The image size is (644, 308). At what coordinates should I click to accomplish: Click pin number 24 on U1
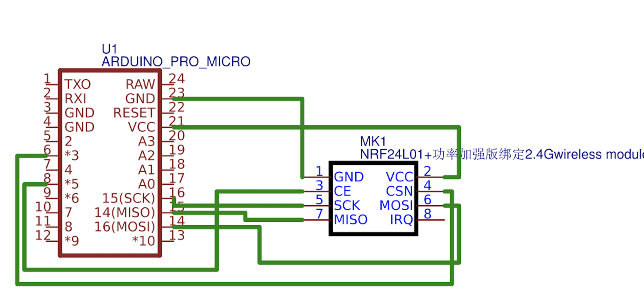point(177,79)
